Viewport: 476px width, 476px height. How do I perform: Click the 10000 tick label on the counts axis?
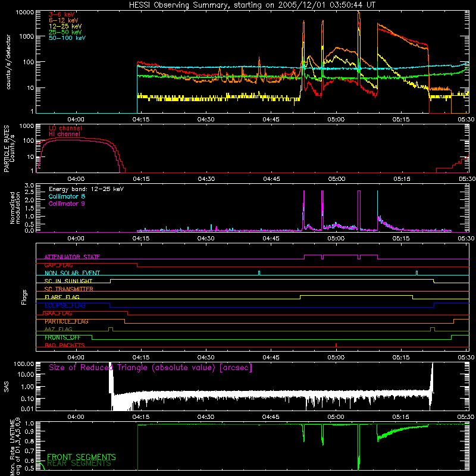pos(25,12)
